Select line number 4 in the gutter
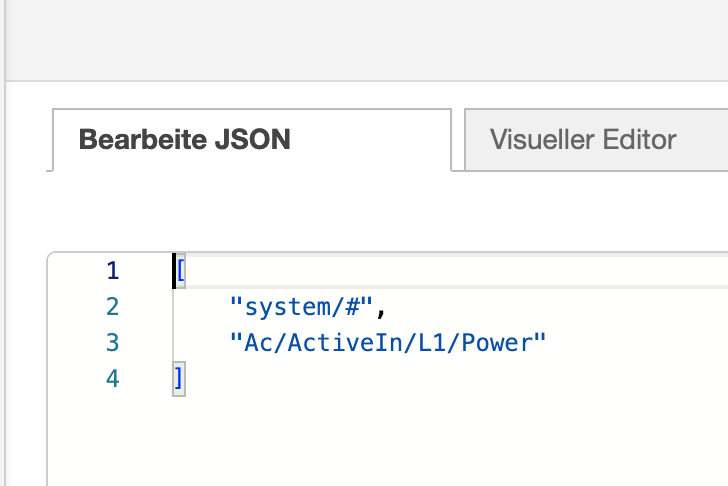Viewport: 728px width, 486px height. (x=112, y=379)
